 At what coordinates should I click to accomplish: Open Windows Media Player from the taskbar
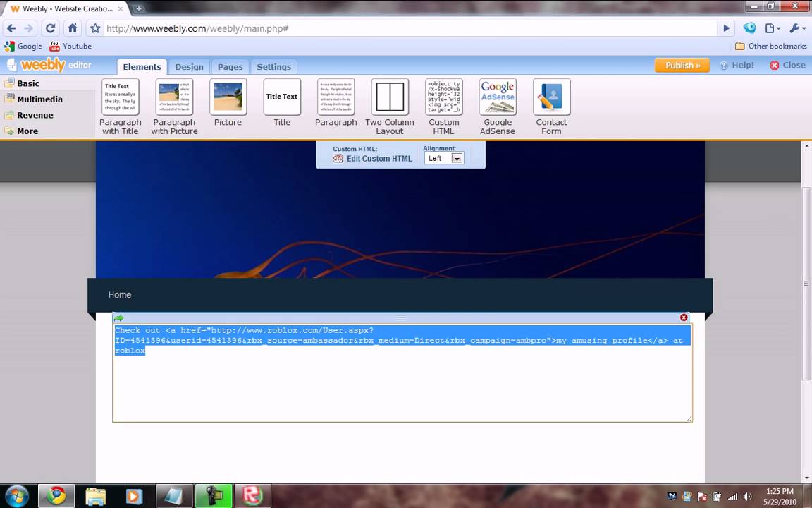tap(134, 496)
